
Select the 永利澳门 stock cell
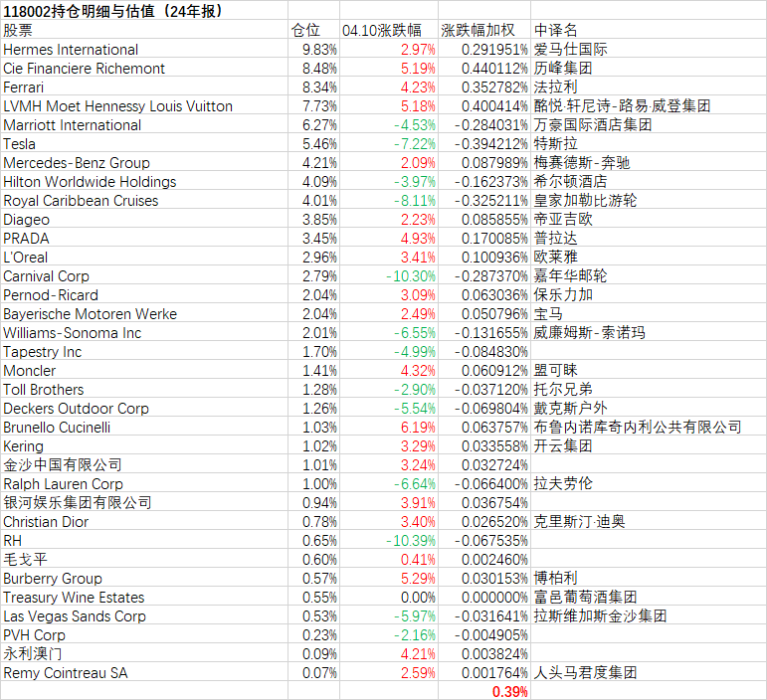click(x=144, y=653)
